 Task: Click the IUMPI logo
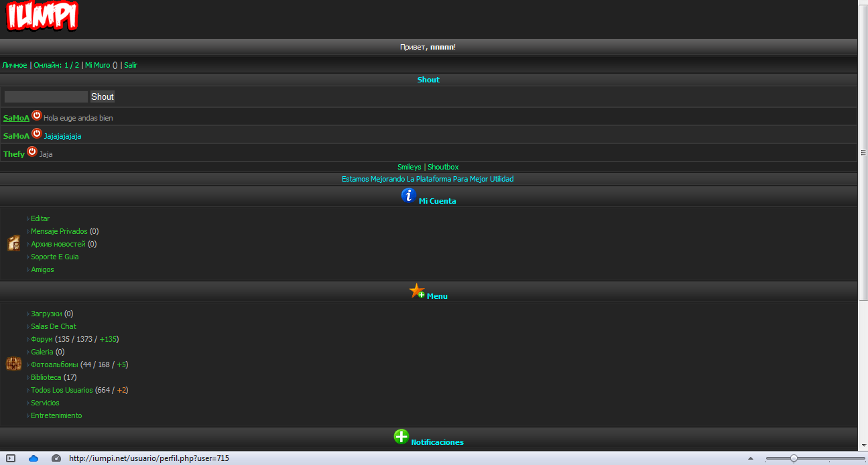coord(43,16)
